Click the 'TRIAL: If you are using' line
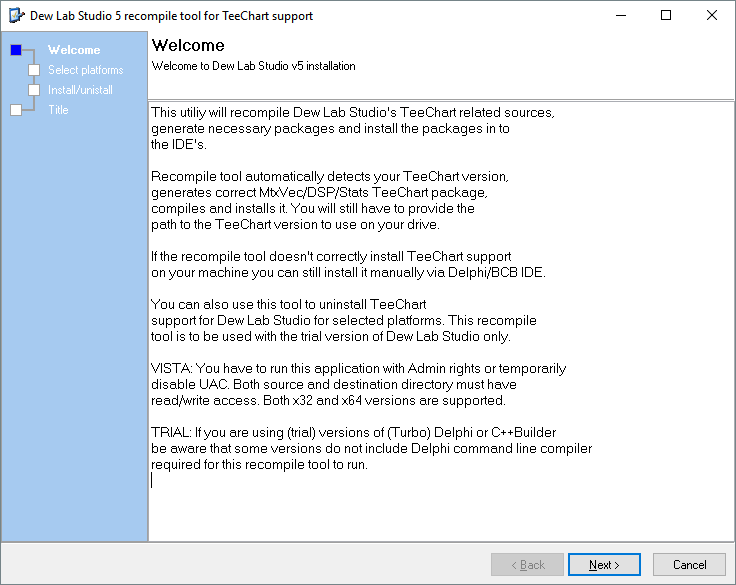The image size is (736, 585). click(x=353, y=432)
